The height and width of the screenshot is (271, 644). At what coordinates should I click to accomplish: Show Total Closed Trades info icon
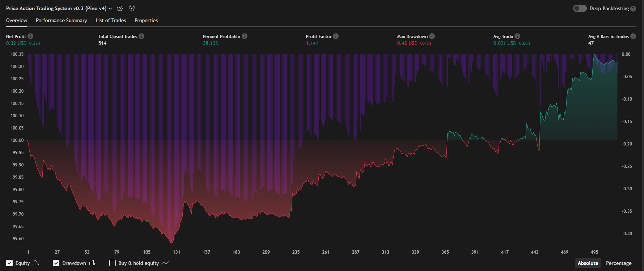[x=141, y=36]
